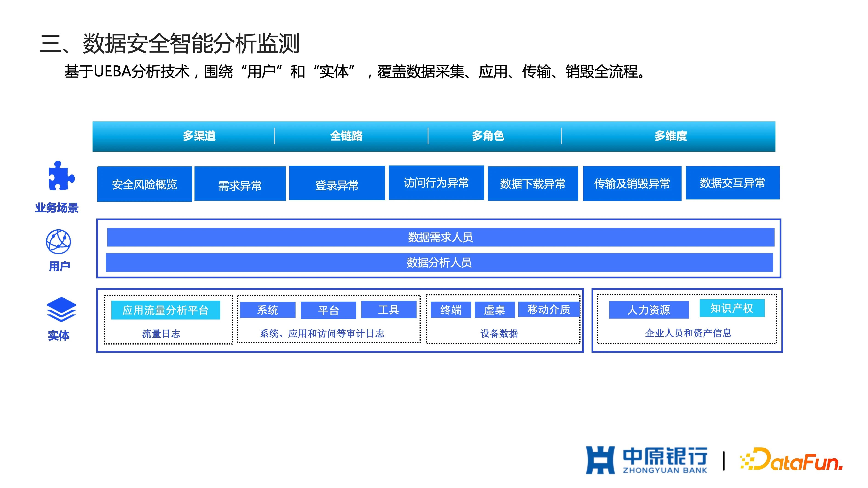The image size is (868, 488).
Task: Select the 全链路 header tab
Action: point(346,136)
